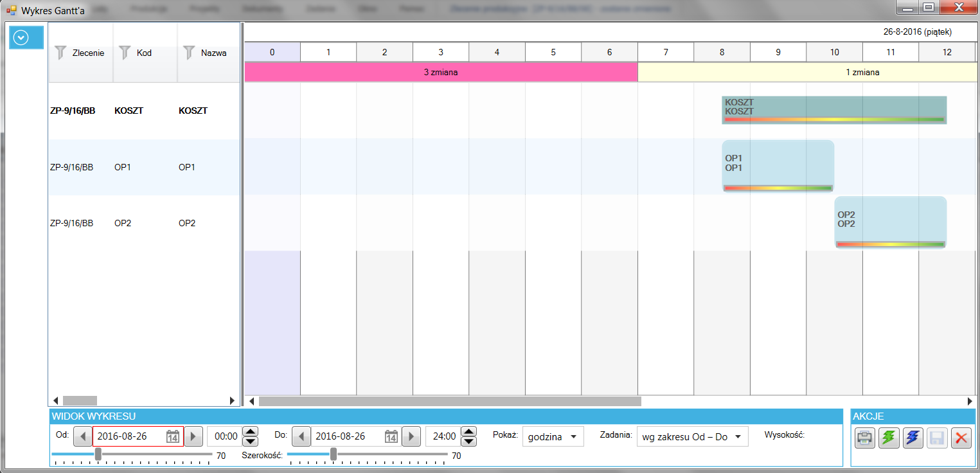Open the Pokaż dropdown showing godzina
Screen dimensions: 980x473
click(x=553, y=436)
